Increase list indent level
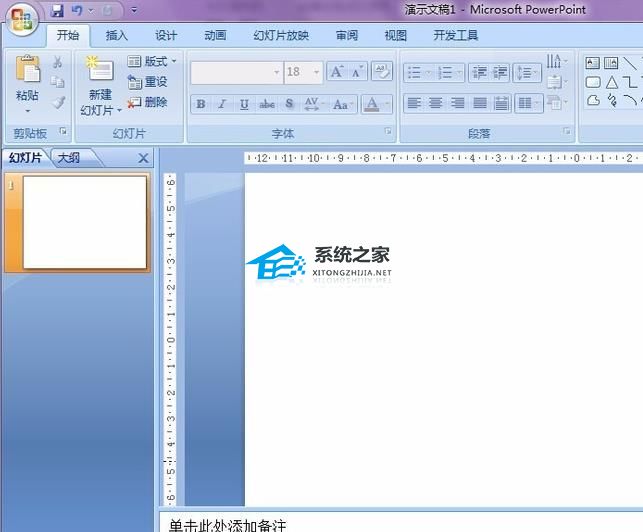This screenshot has height=532, width=643. pyautogui.click(x=499, y=73)
